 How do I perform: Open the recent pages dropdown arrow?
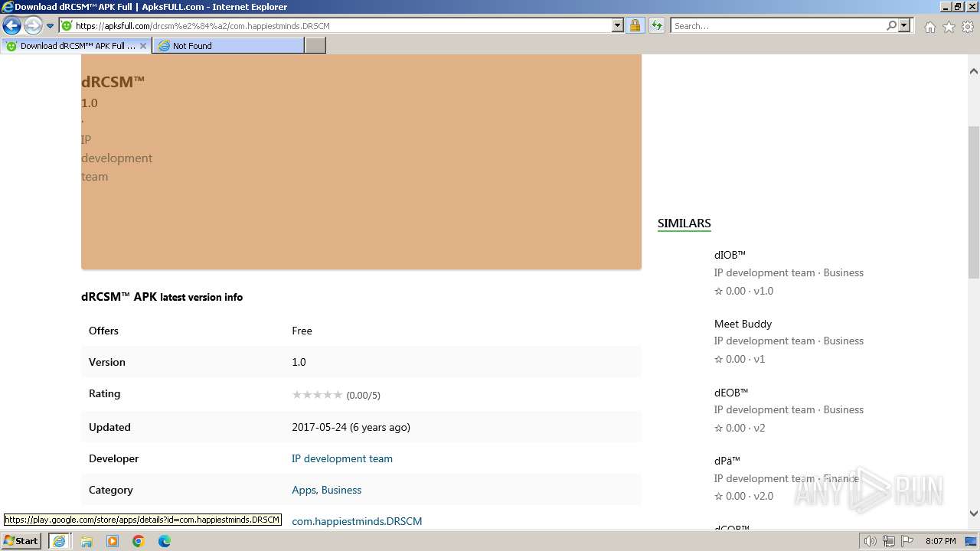(51, 26)
